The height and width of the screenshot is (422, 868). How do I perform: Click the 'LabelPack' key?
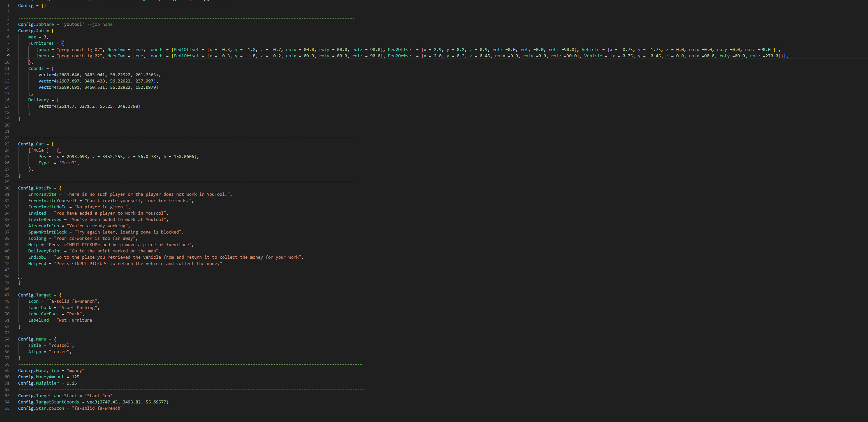pyautogui.click(x=40, y=308)
